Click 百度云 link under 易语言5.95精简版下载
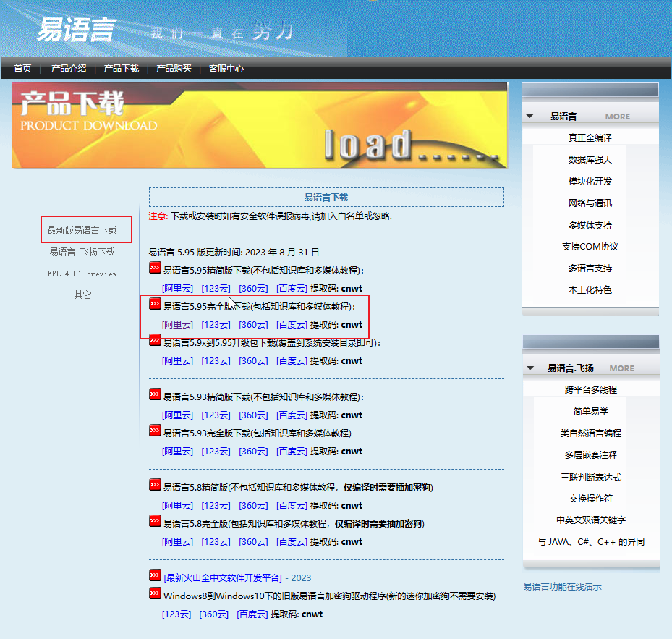Viewport: 672px width, 639px height. pyautogui.click(x=292, y=289)
